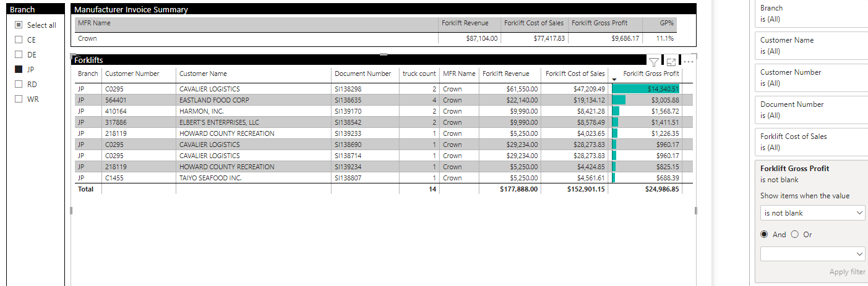The image size is (868, 286).
Task: Click the truck count total of 14
Action: coord(432,189)
